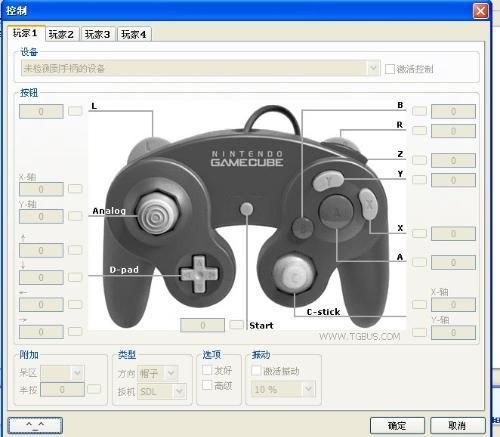This screenshot has height=437, width=500.
Task: Click the small bind button for X
Action: (x=419, y=233)
